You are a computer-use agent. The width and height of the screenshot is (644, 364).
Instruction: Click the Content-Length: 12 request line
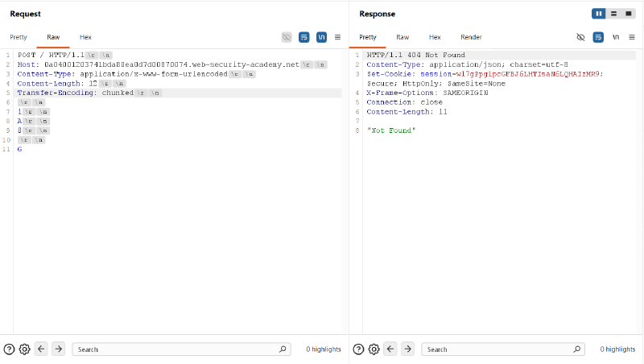point(71,84)
